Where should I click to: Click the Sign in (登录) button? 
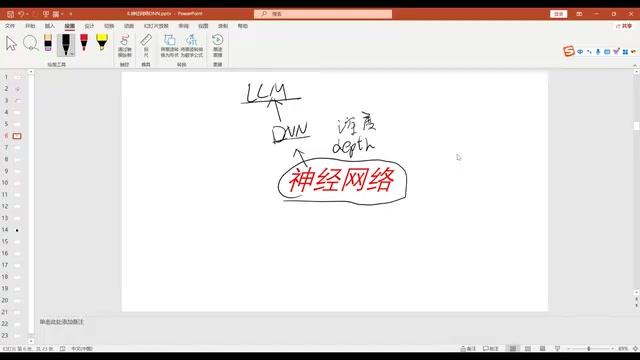[558, 14]
